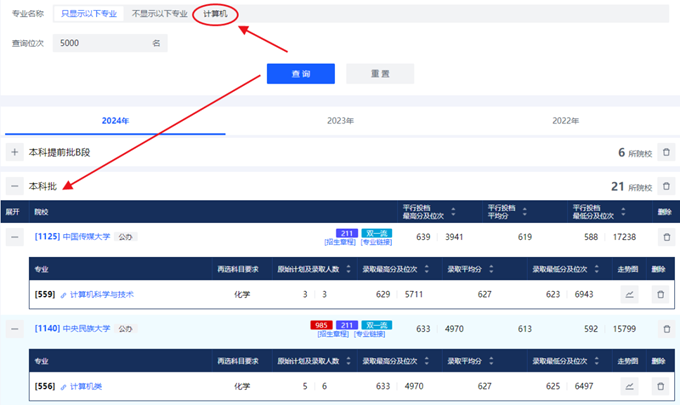Open trend chart for 计算机类 major
680x405 pixels.
pos(630,386)
